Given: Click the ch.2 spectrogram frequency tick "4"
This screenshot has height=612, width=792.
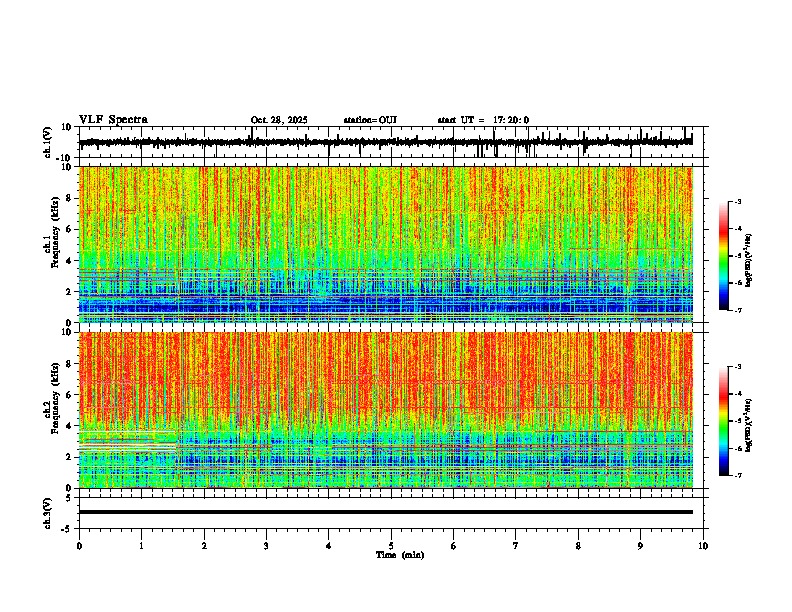Looking at the screenshot, I should pos(71,426).
